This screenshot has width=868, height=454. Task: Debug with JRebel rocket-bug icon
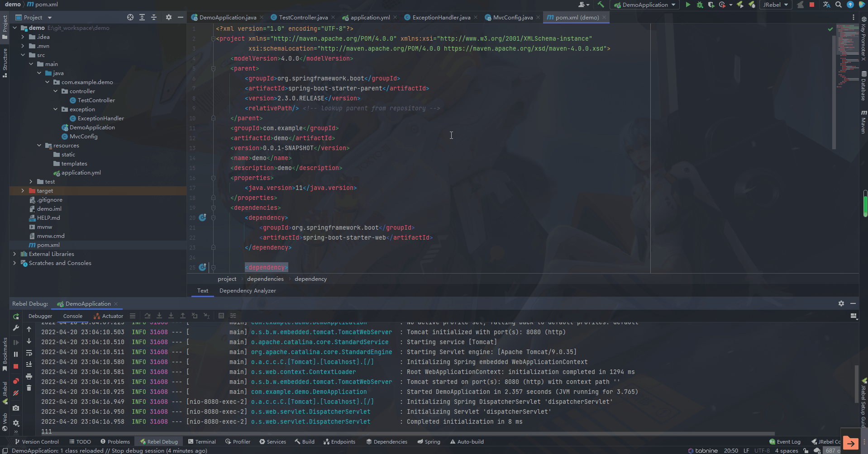(752, 5)
